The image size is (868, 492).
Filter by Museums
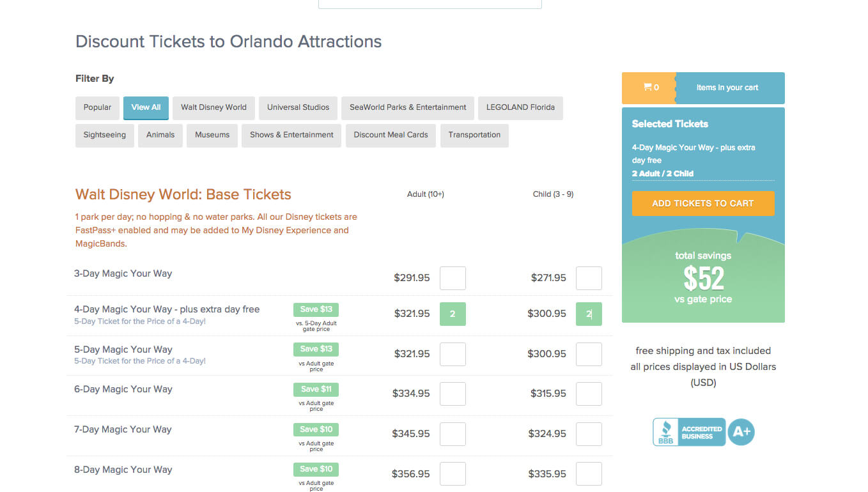(212, 135)
